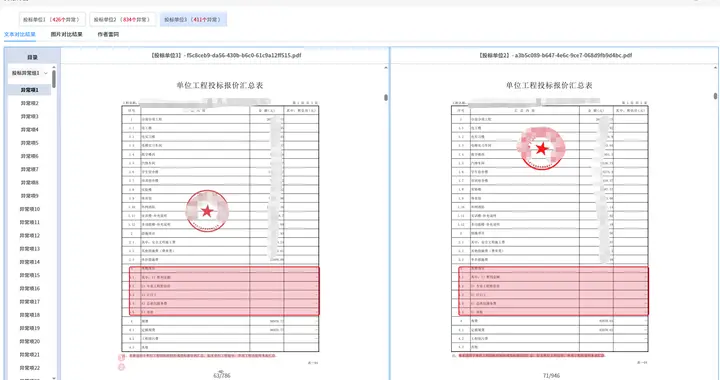
Task: Select the 投标单位3 (411个异常) button
Action: pyautogui.click(x=193, y=20)
